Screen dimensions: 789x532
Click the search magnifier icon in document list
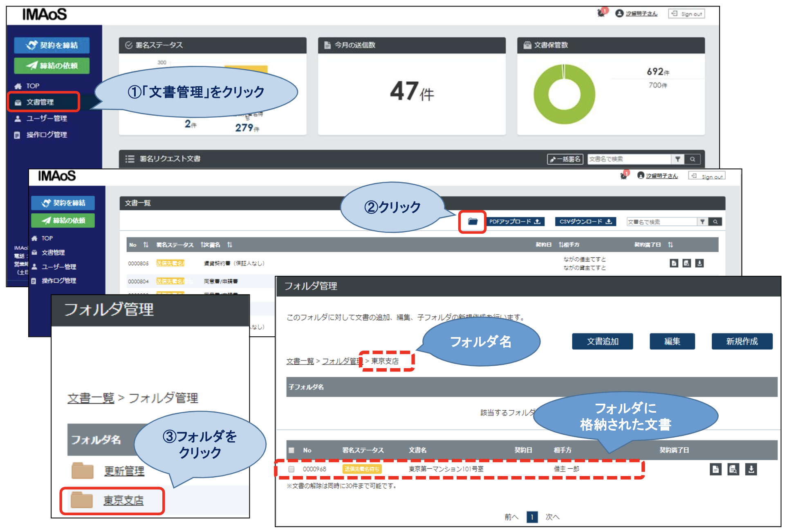716,222
